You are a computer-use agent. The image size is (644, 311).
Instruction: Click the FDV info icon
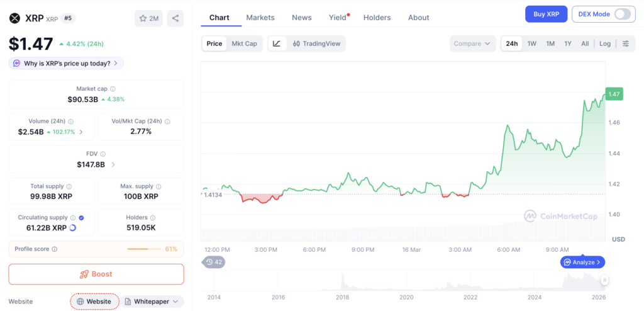coord(103,154)
